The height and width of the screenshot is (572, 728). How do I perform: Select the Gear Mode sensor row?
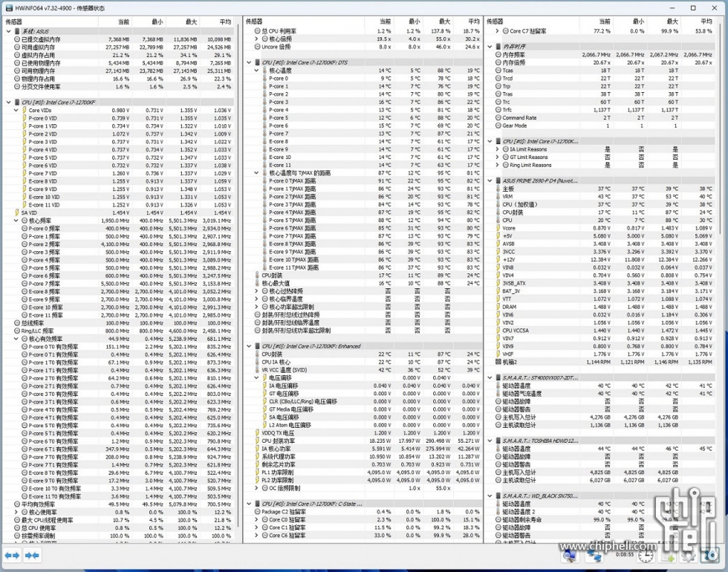tap(514, 126)
